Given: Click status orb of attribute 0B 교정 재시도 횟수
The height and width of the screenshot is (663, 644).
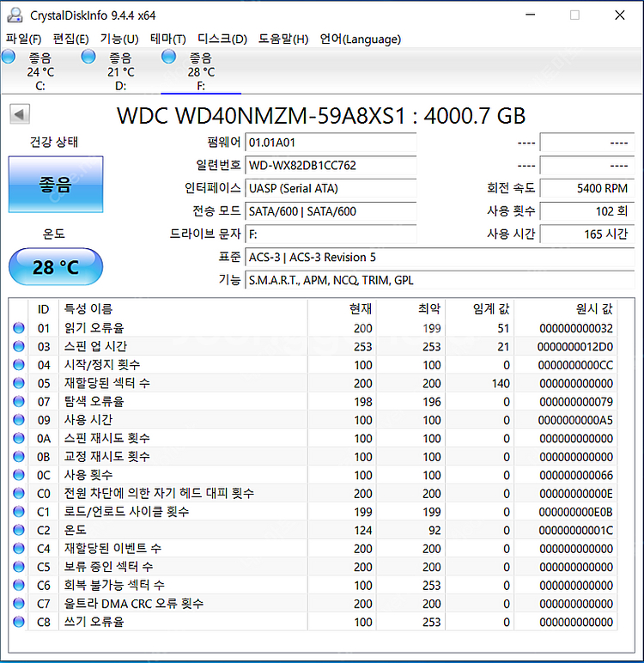Looking at the screenshot, I should (19, 456).
